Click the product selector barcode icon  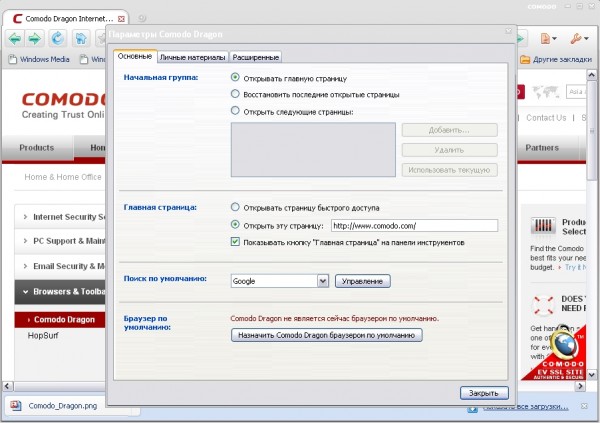point(543,225)
